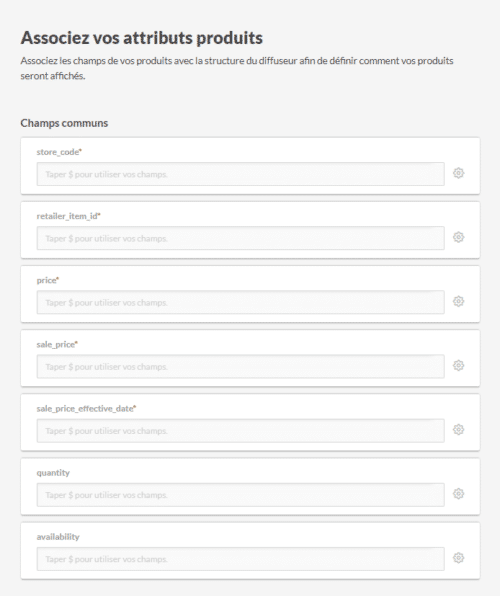This screenshot has height=596, width=500.
Task: Click the Champs communs section heading
Action: point(64,123)
